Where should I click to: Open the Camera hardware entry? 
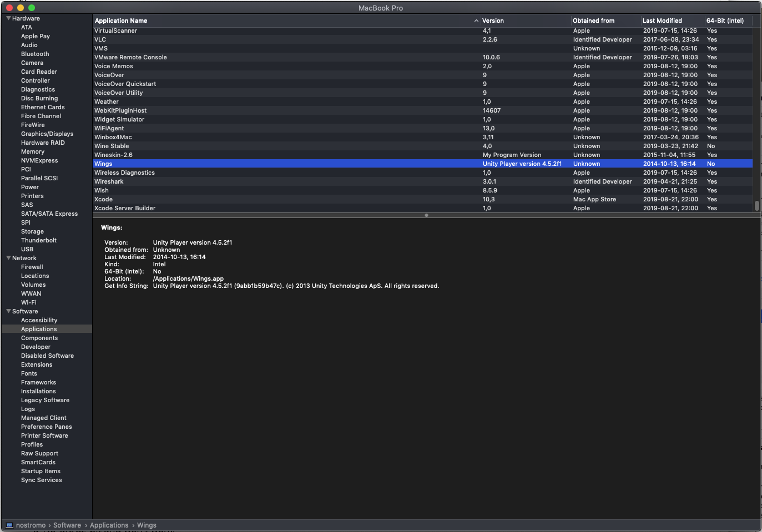[x=32, y=63]
